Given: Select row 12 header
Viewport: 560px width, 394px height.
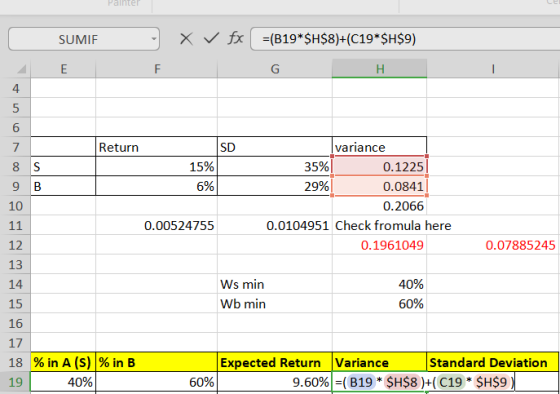Looking at the screenshot, I should click(15, 245).
